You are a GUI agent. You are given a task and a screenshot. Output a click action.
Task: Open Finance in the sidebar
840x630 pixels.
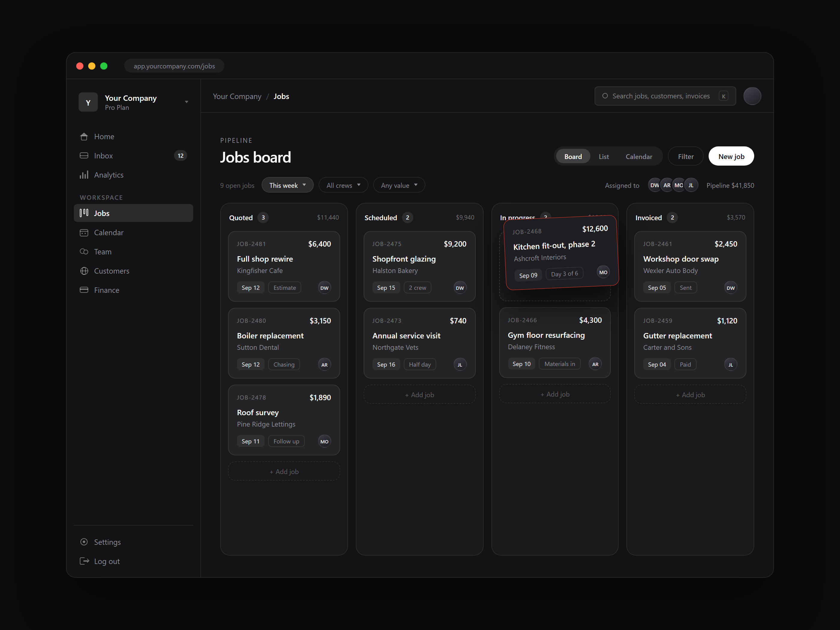tap(133, 290)
